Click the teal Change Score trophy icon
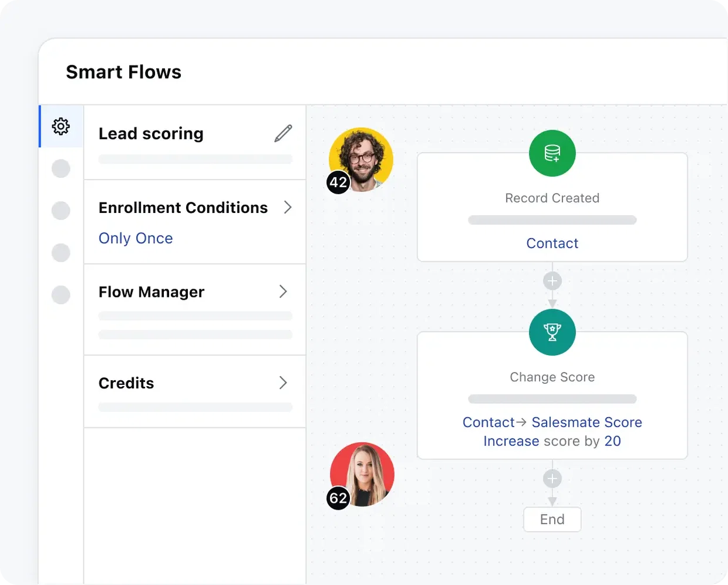 (x=552, y=332)
